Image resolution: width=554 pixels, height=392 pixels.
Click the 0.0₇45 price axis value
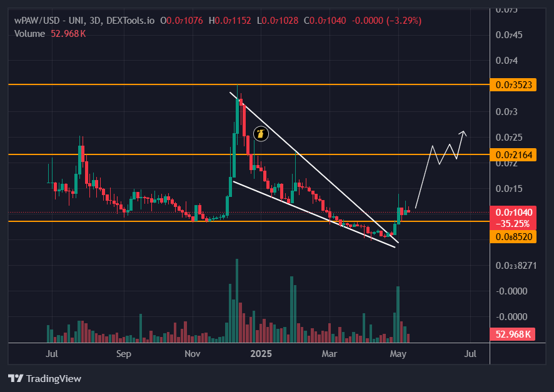pos(509,34)
